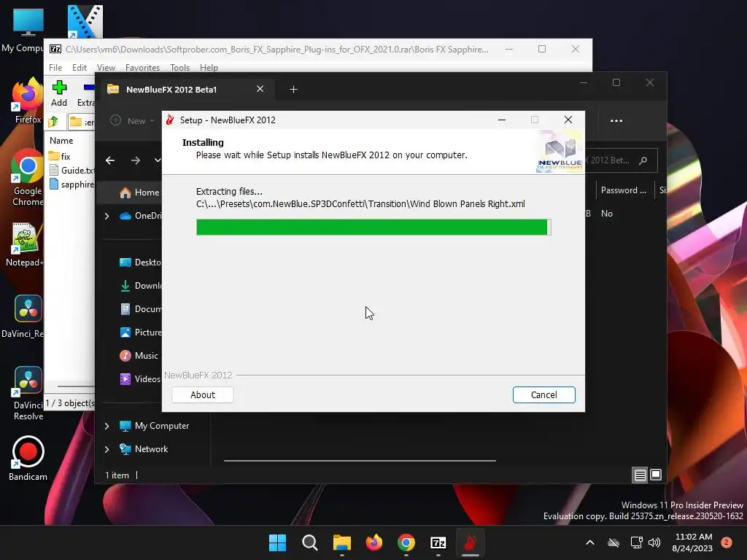
Task: Click search icon in Explorer search box
Action: tap(643, 160)
